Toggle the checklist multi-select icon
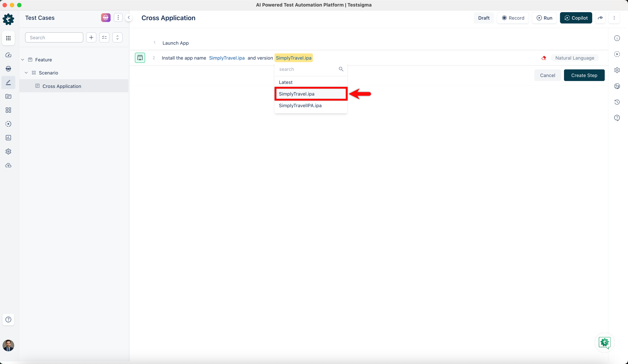 coord(104,37)
